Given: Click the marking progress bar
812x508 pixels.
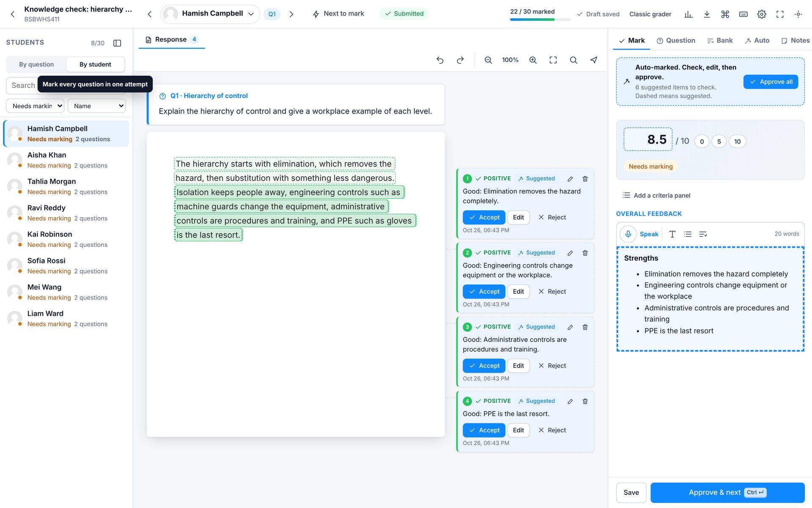Looking at the screenshot, I should point(540,19).
